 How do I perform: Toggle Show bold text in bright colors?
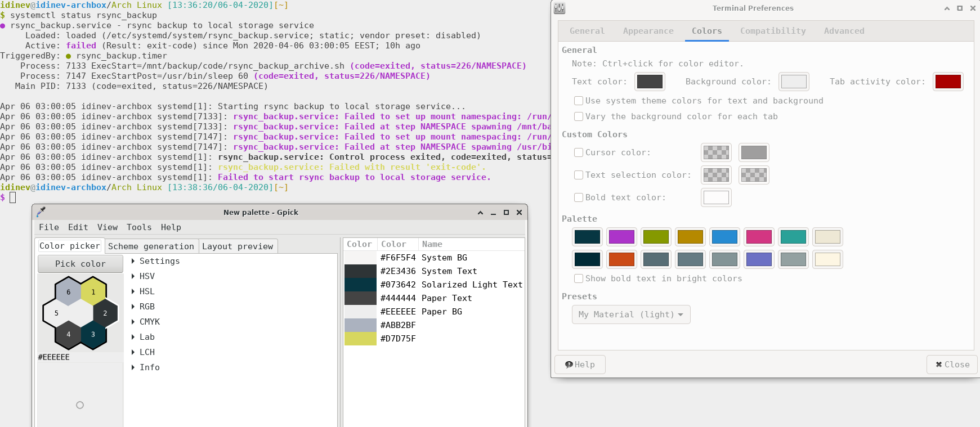(579, 278)
